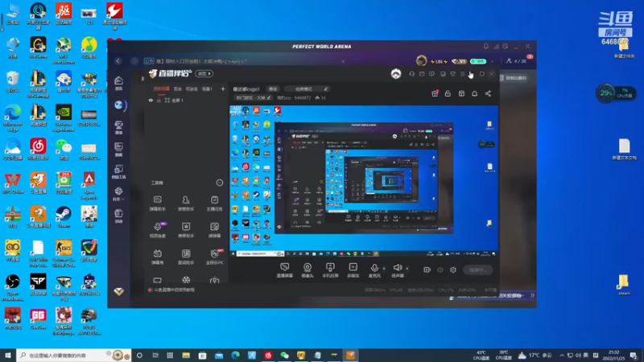Open the 4/30 friends counter in Arena
Viewport: 644px width, 362px height.
pyautogui.click(x=516, y=61)
